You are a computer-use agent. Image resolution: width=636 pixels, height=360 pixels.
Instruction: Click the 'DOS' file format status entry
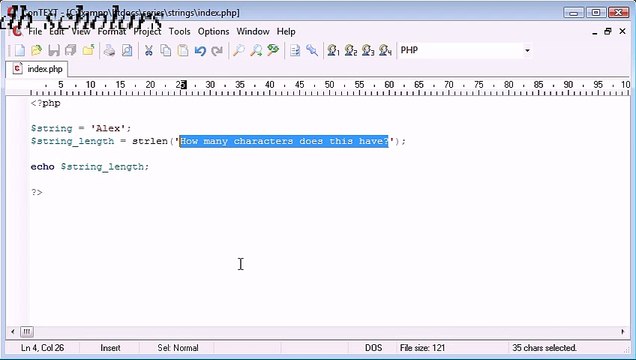[x=373, y=348]
